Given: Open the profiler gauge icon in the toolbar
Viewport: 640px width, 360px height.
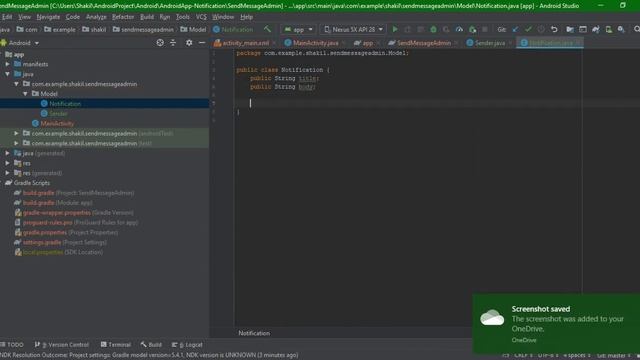Looking at the screenshot, I should (459, 29).
